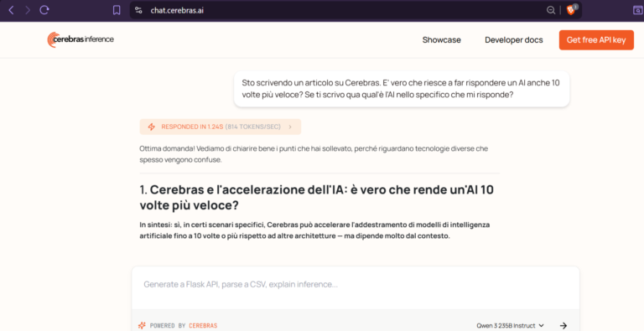Click the Powered by Cerebras label
The image size is (644, 331).
[x=184, y=325]
